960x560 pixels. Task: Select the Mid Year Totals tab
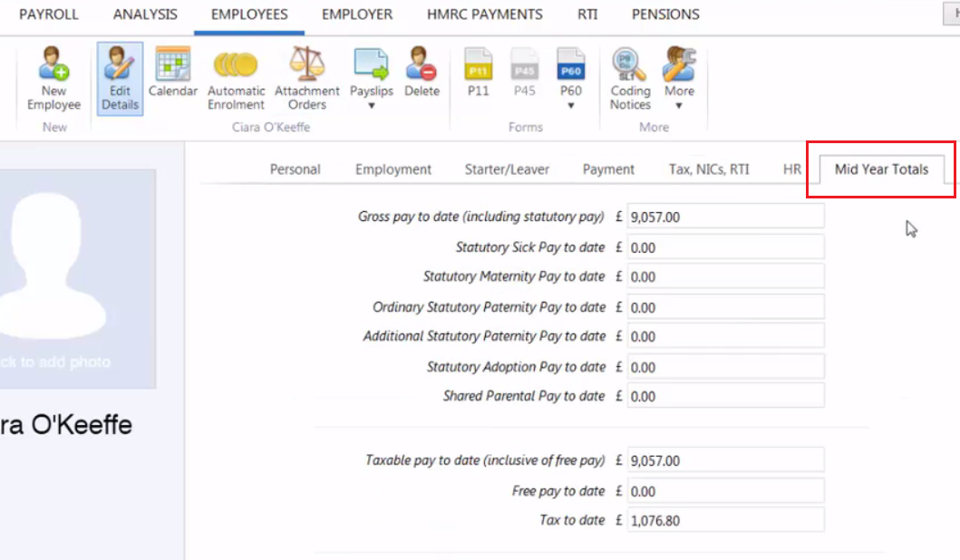[882, 169]
